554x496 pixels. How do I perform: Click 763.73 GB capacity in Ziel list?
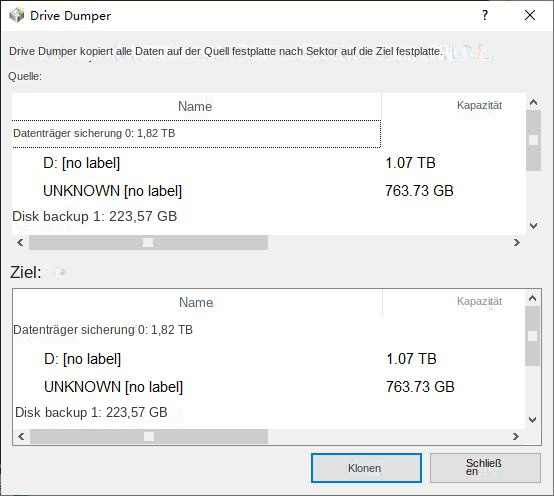(x=420, y=386)
